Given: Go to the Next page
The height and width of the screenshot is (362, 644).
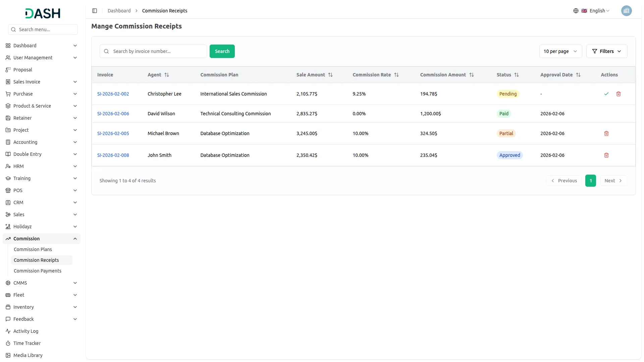Looking at the screenshot, I should (613, 181).
